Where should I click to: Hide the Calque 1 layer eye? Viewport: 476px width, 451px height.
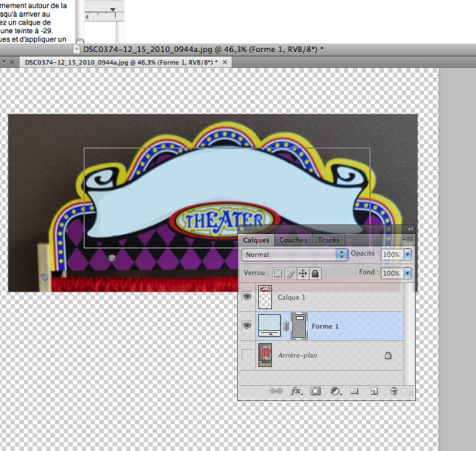click(247, 297)
